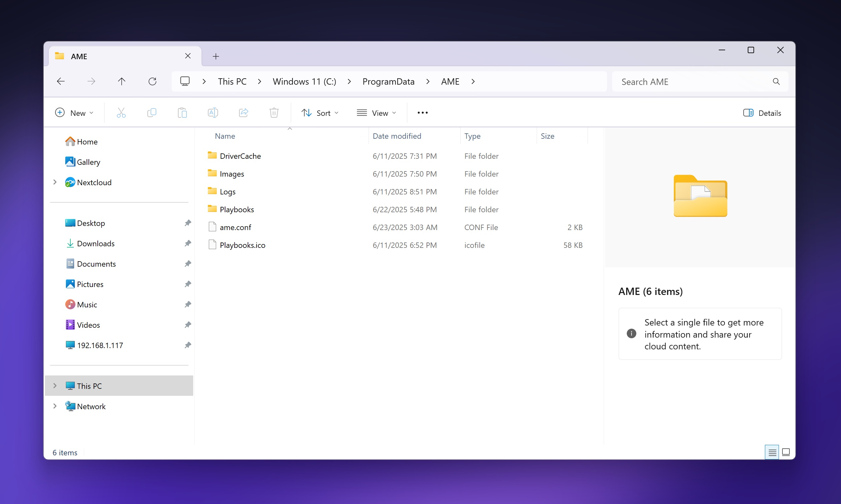This screenshot has width=841, height=504.
Task: Click the search magnifier icon
Action: [x=776, y=81]
